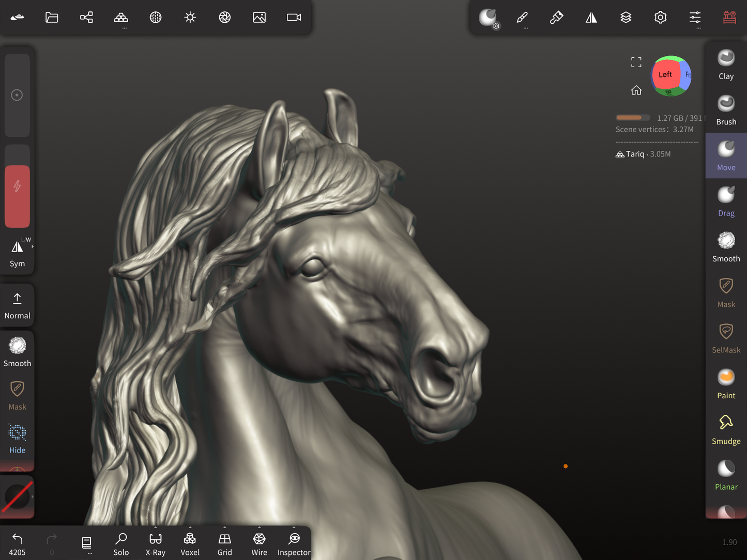Open the layers menu icon

pyautogui.click(x=626, y=18)
